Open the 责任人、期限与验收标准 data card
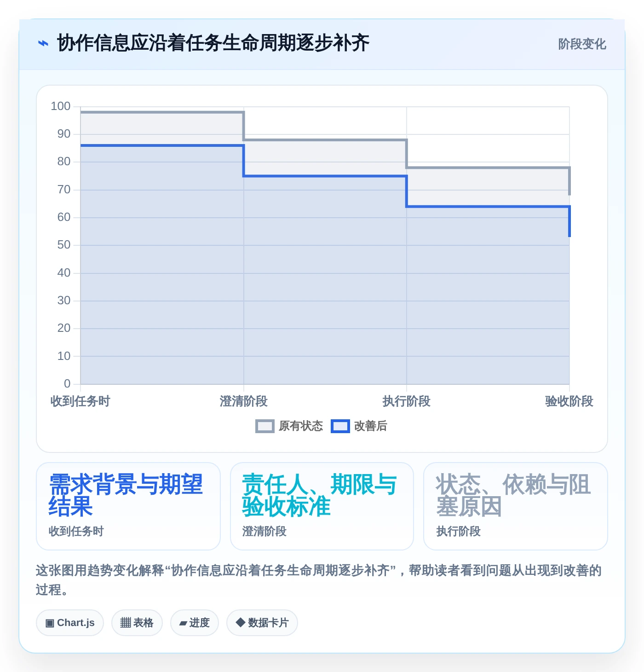 point(322,506)
